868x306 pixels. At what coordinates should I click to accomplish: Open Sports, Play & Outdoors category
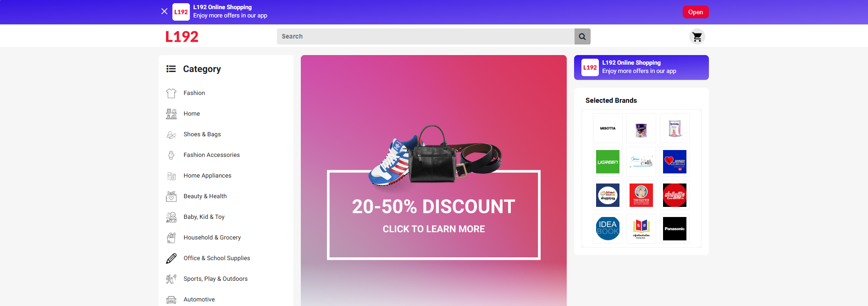(216, 279)
